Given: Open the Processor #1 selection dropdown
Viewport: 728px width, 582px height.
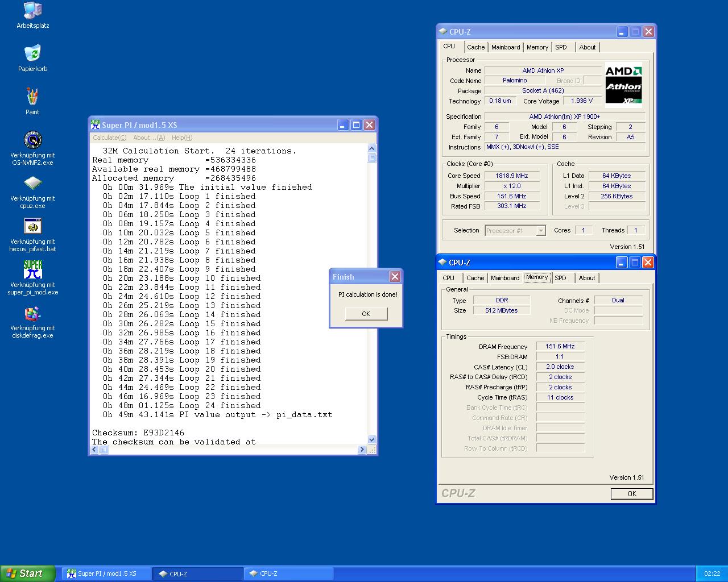Looking at the screenshot, I should point(515,230).
